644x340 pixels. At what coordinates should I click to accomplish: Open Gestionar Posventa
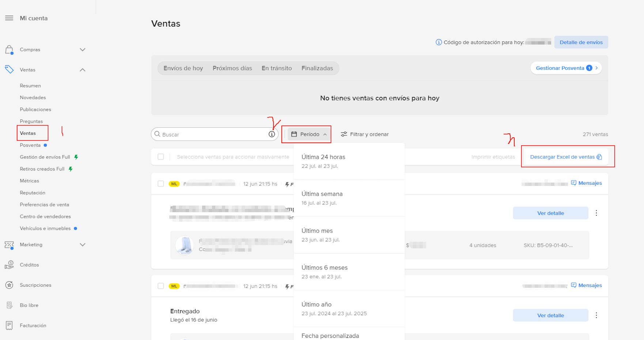pos(566,68)
